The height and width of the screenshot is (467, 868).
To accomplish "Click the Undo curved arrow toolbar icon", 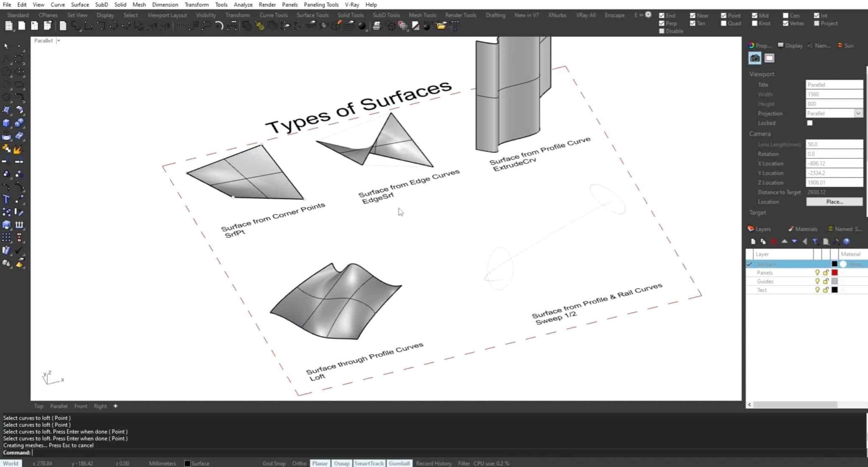I will [219, 26].
